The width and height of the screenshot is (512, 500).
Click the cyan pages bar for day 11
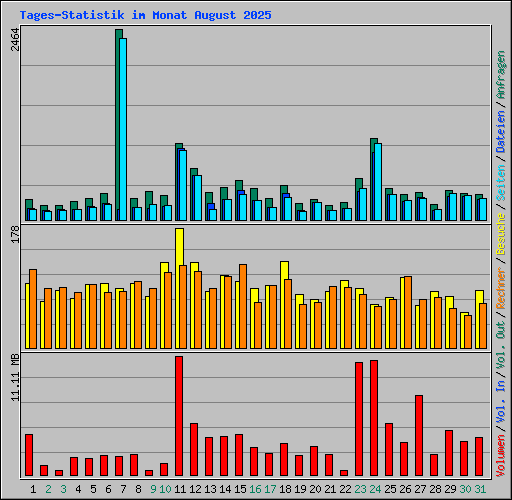pos(183,185)
